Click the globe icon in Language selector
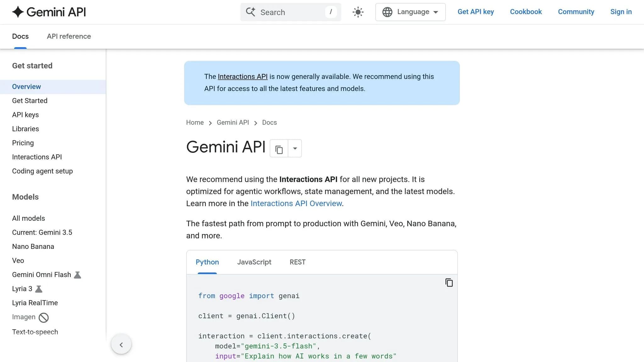Image resolution: width=644 pixels, height=362 pixels. [x=387, y=12]
